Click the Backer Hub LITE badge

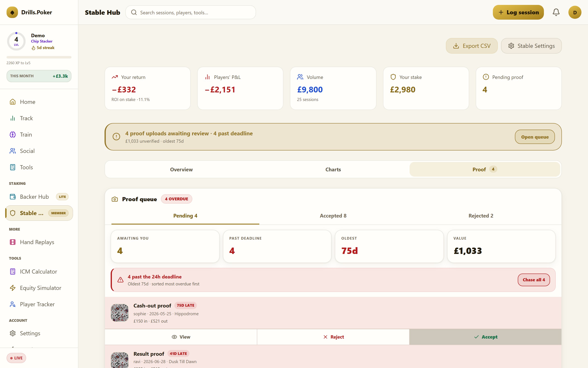(x=62, y=197)
